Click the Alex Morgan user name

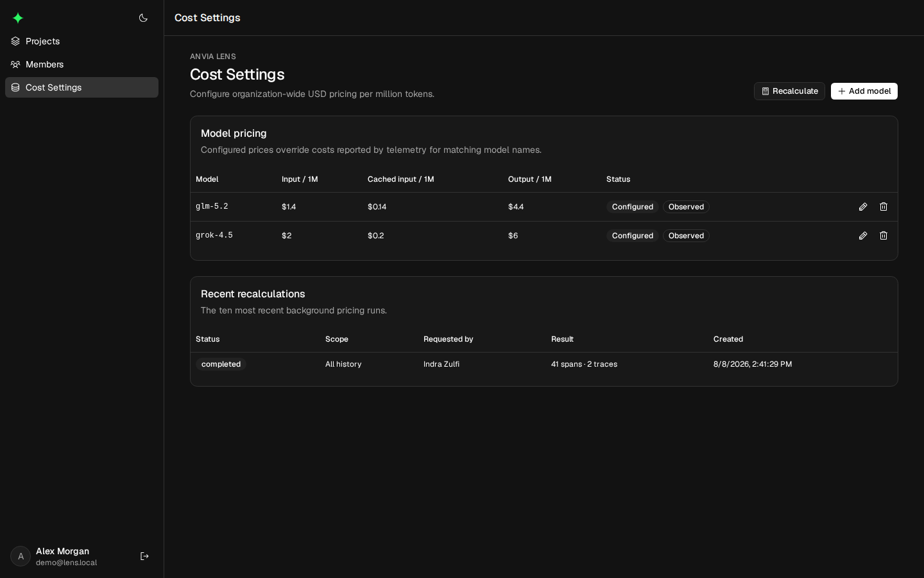coord(62,551)
